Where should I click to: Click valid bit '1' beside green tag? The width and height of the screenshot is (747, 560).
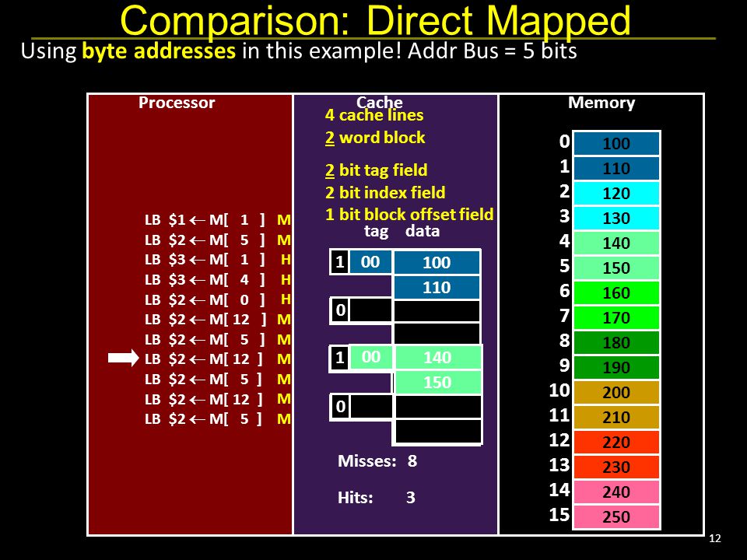point(340,357)
